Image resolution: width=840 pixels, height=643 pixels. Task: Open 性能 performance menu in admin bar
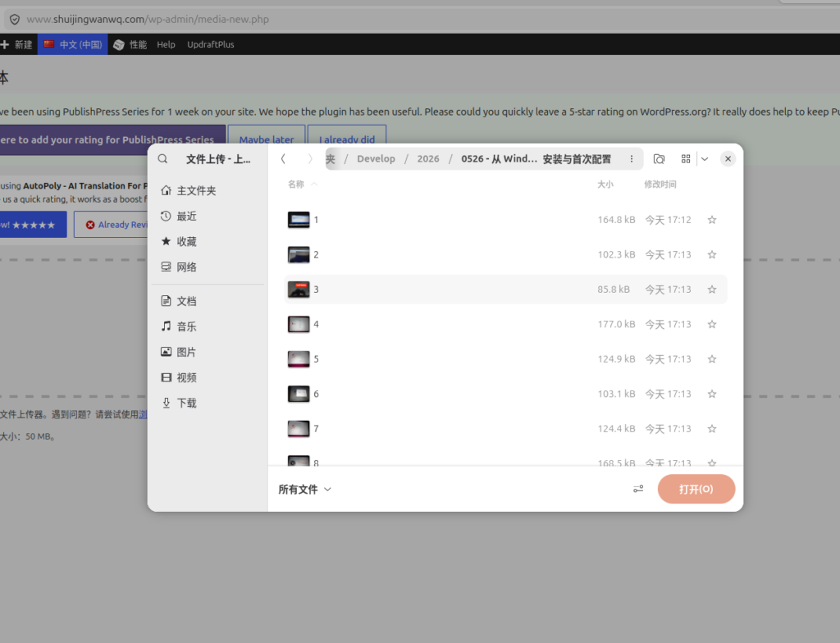point(130,44)
